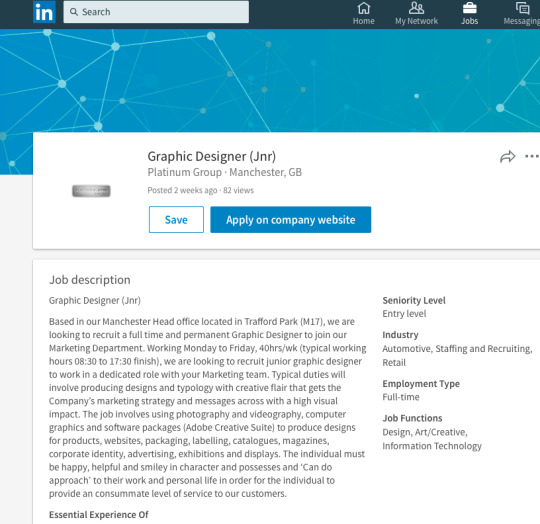
Task: Open the Home tab
Action: click(x=363, y=13)
